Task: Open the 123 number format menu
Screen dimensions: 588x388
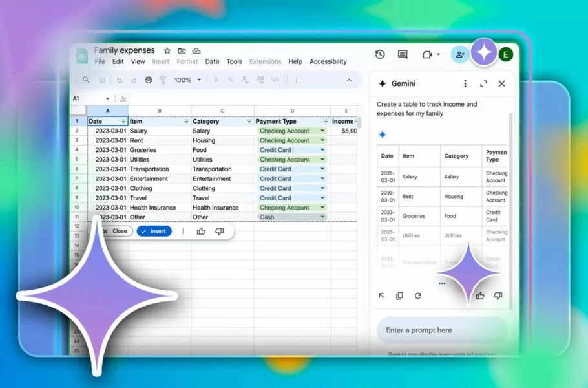Action: click(275, 80)
